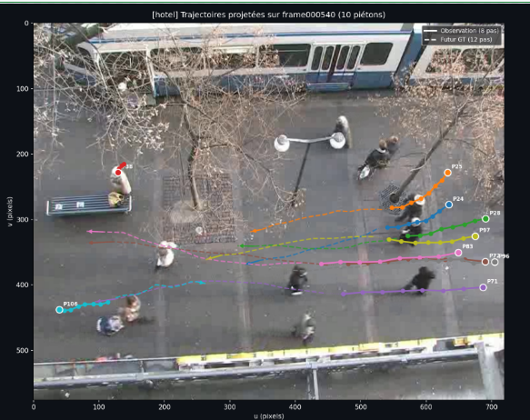
Task: Click x-axis tick label '300'
Action: [230, 407]
